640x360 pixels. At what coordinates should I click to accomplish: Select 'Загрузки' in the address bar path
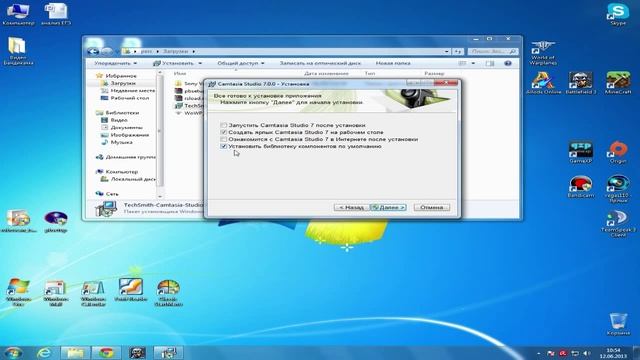(175, 51)
